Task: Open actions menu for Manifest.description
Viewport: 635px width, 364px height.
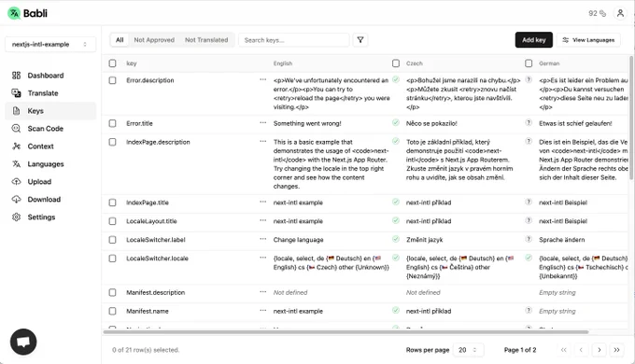Action: click(263, 291)
